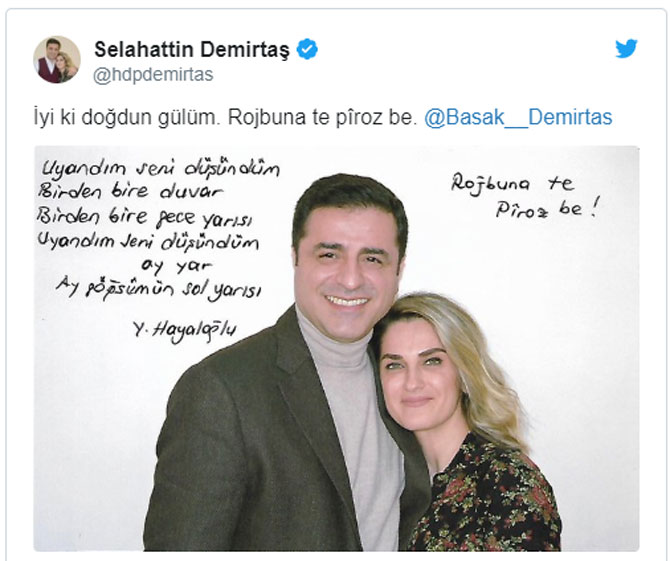Click the Y. Hayalqolu handwritten signature
The image size is (670, 561).
[x=184, y=331]
